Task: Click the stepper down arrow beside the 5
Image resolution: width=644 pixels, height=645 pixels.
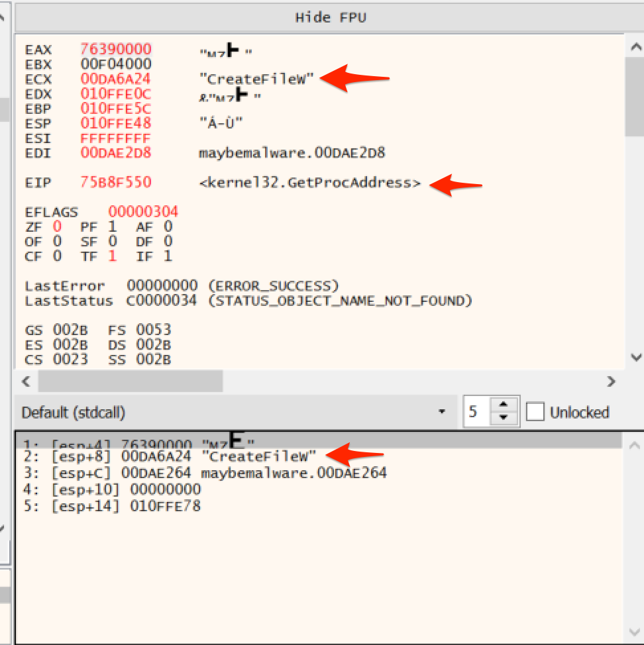Action: (503, 419)
